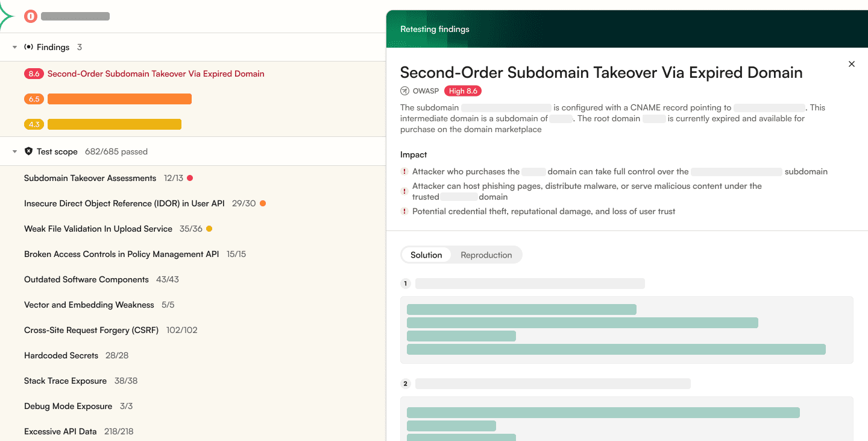Click the red dot beside Subdomain Takeover Assessments
The width and height of the screenshot is (868, 441).
pos(190,177)
